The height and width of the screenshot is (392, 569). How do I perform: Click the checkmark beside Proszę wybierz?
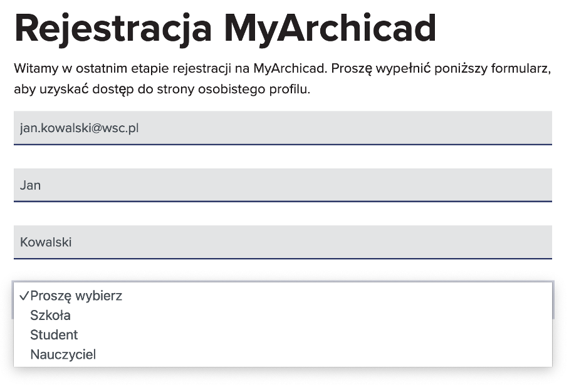coord(24,296)
